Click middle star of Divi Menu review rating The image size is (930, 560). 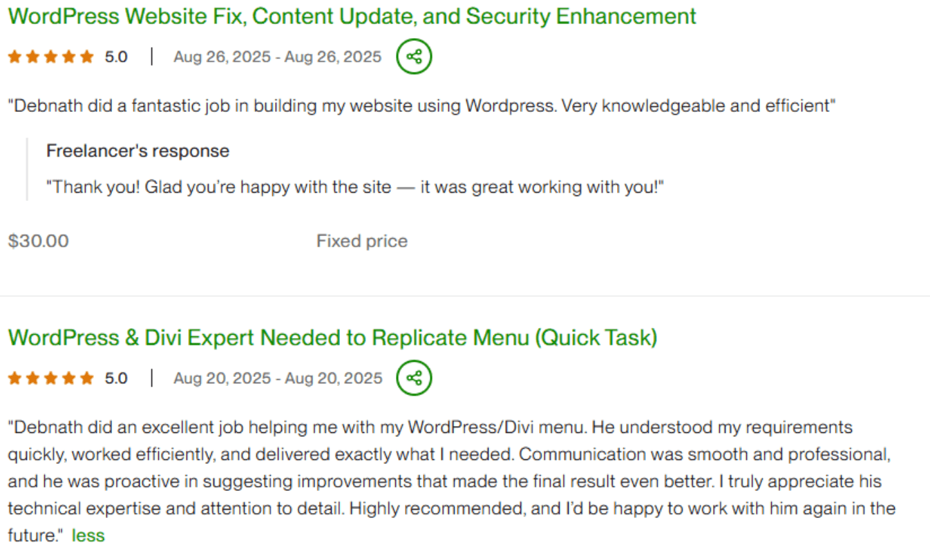[50, 378]
